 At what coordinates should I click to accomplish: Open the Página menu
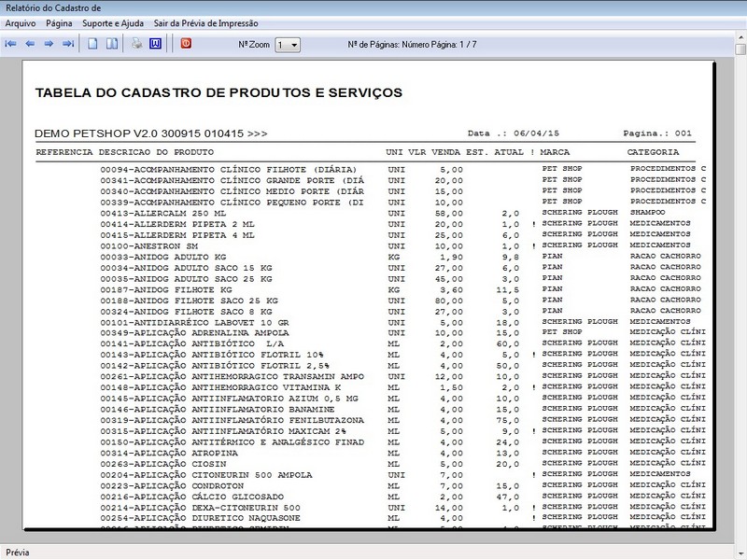tap(59, 22)
